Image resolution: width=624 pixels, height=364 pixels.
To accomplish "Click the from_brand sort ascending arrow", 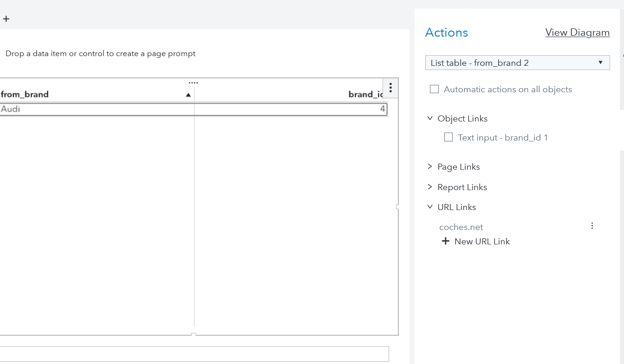I will click(x=188, y=95).
